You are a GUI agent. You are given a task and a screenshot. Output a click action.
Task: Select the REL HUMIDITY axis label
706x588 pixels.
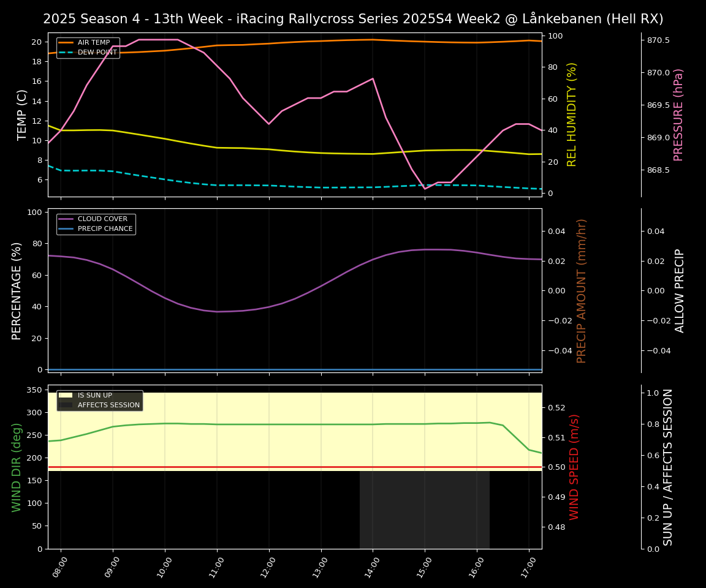572,114
